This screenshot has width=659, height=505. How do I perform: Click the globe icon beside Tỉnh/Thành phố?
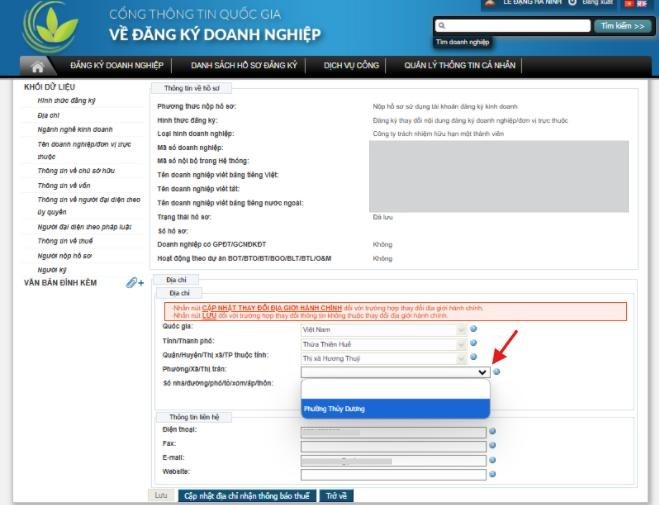[x=474, y=343]
